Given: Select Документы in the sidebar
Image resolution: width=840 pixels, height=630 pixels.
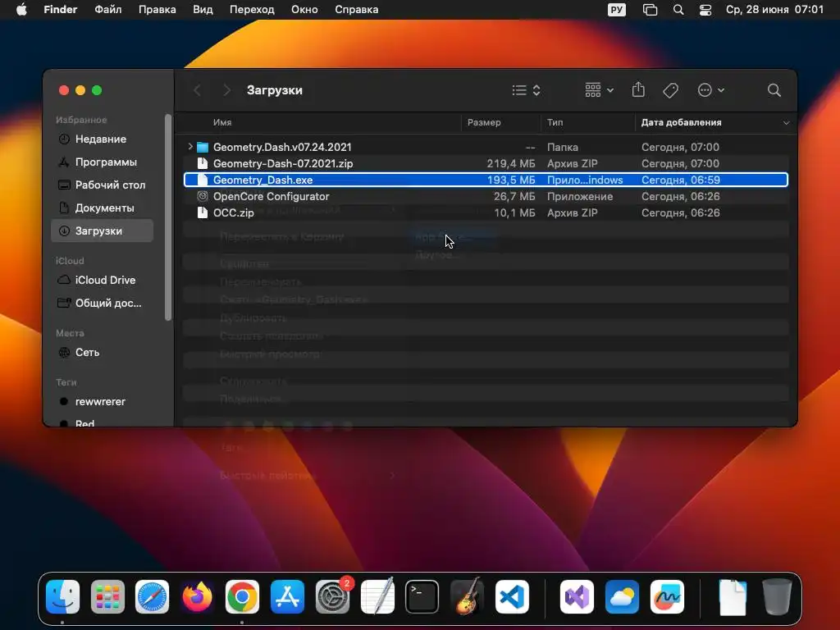Looking at the screenshot, I should click(x=102, y=208).
